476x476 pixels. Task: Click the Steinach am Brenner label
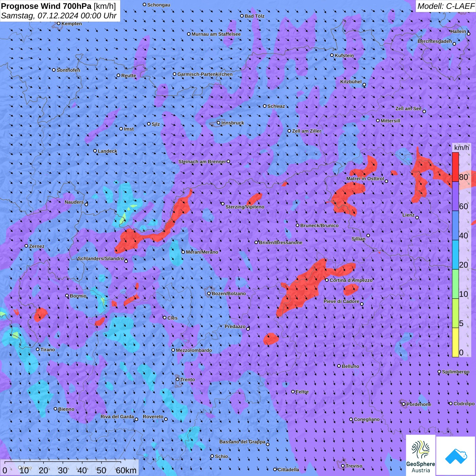pos(202,161)
